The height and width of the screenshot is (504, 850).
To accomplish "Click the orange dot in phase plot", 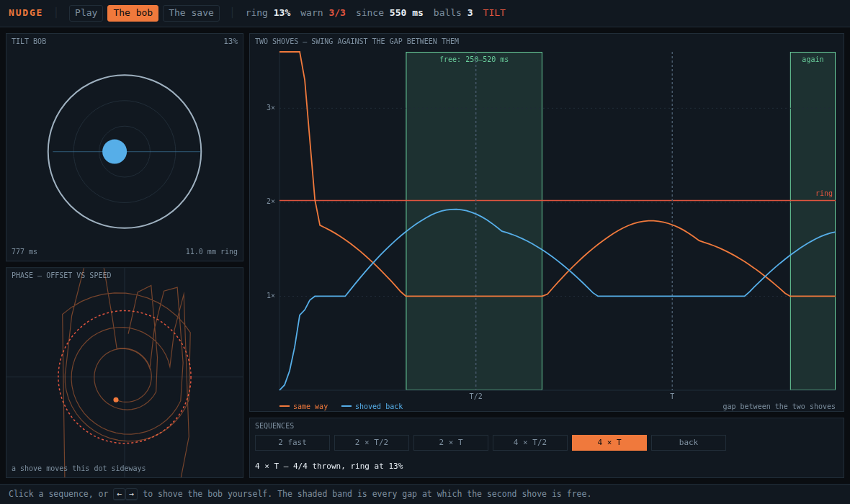I will (116, 400).
